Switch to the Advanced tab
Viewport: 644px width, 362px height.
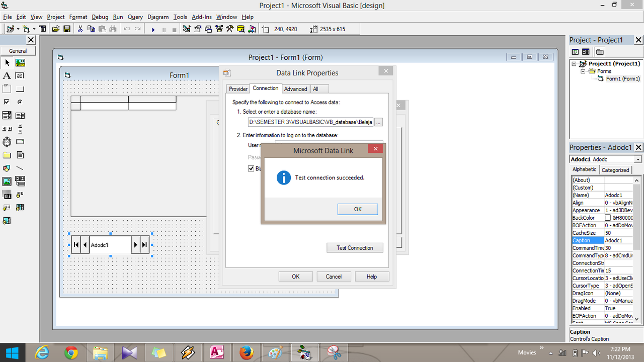(295, 89)
